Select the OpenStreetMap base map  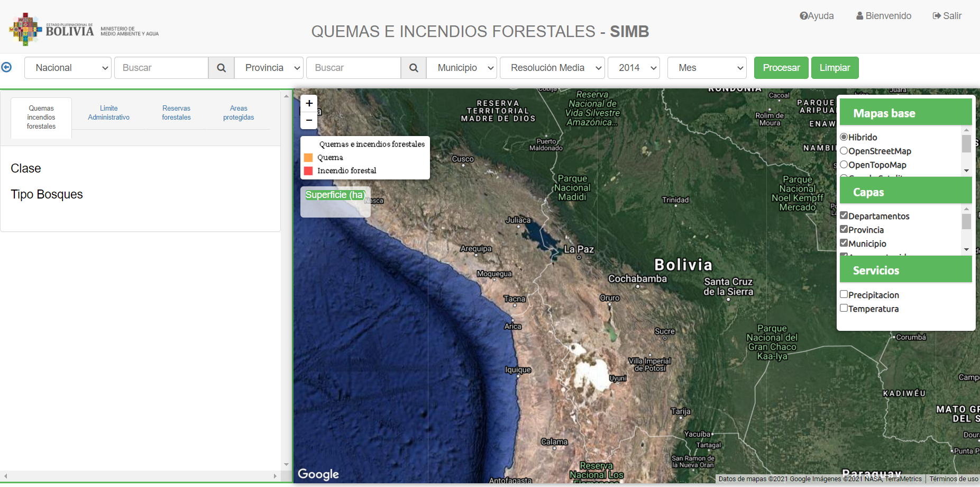844,151
